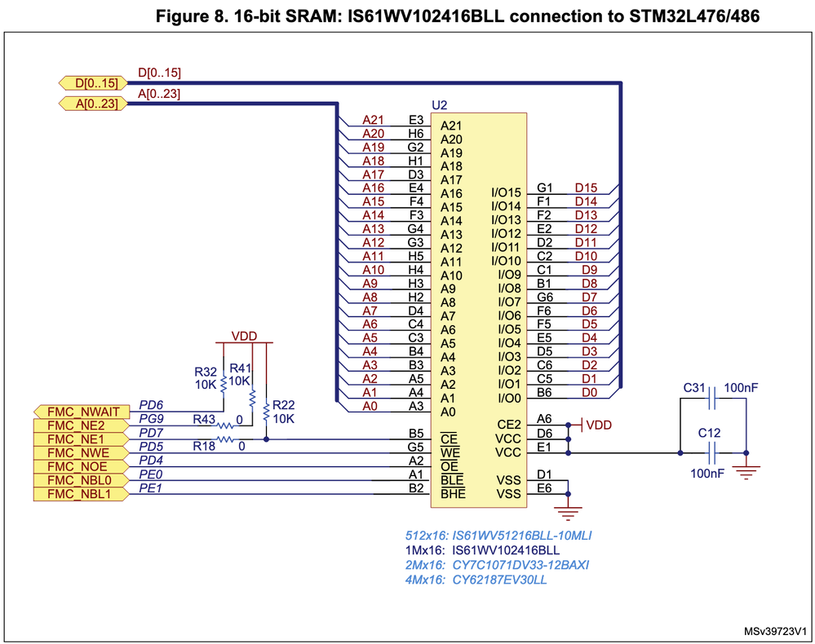Screen dimensions: 815x644
Task: Click the junction dot on the PD7 net
Action: [266, 439]
